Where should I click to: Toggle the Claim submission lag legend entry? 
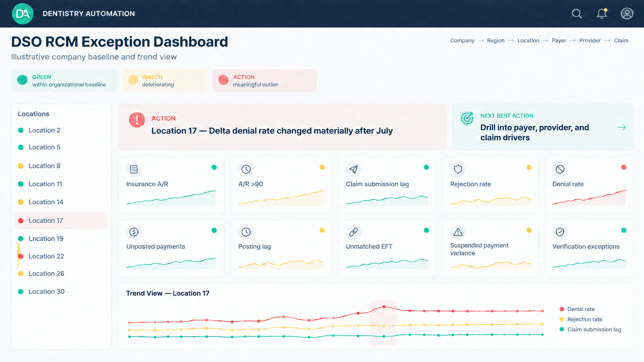(590, 329)
